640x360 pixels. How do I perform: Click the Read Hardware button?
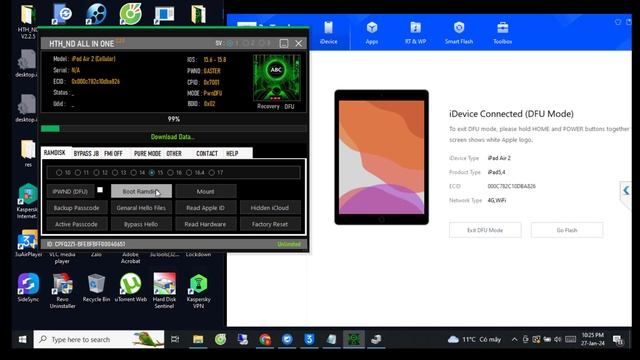pos(205,224)
